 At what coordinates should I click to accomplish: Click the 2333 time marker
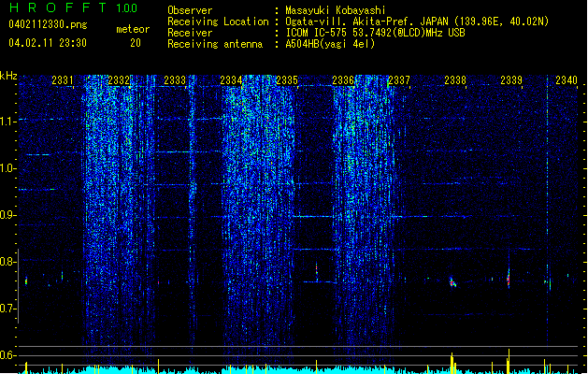[175, 80]
